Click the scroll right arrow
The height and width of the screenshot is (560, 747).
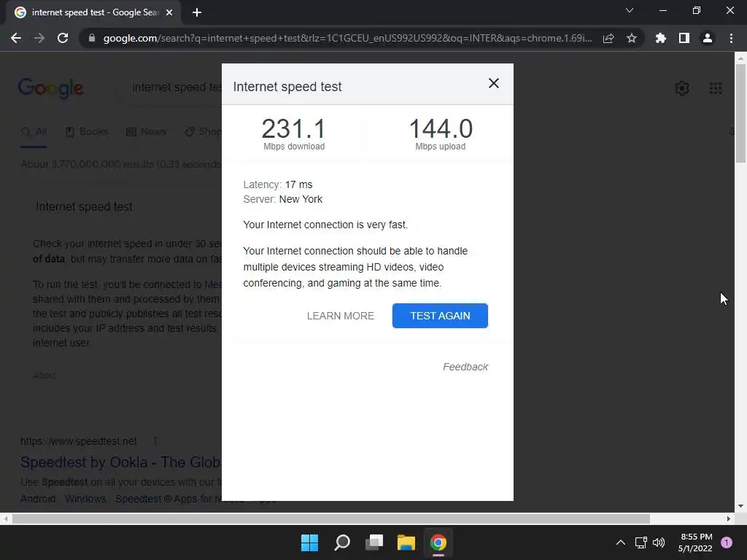click(x=729, y=518)
